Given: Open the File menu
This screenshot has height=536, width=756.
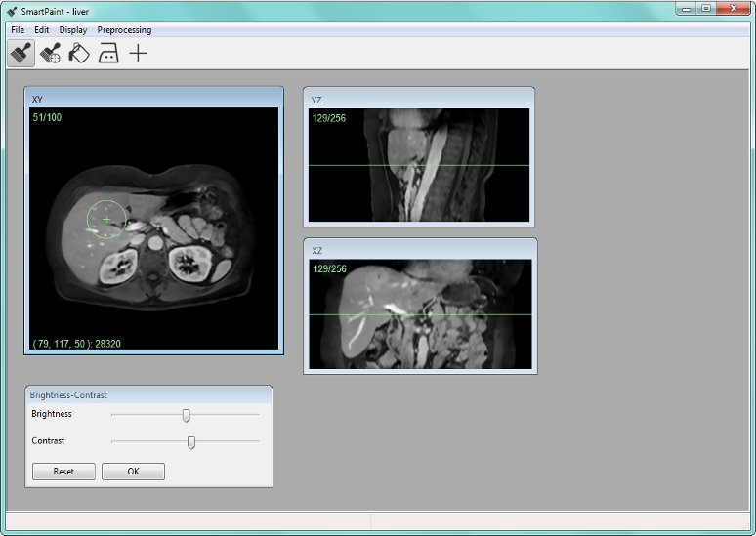Looking at the screenshot, I should click(18, 30).
